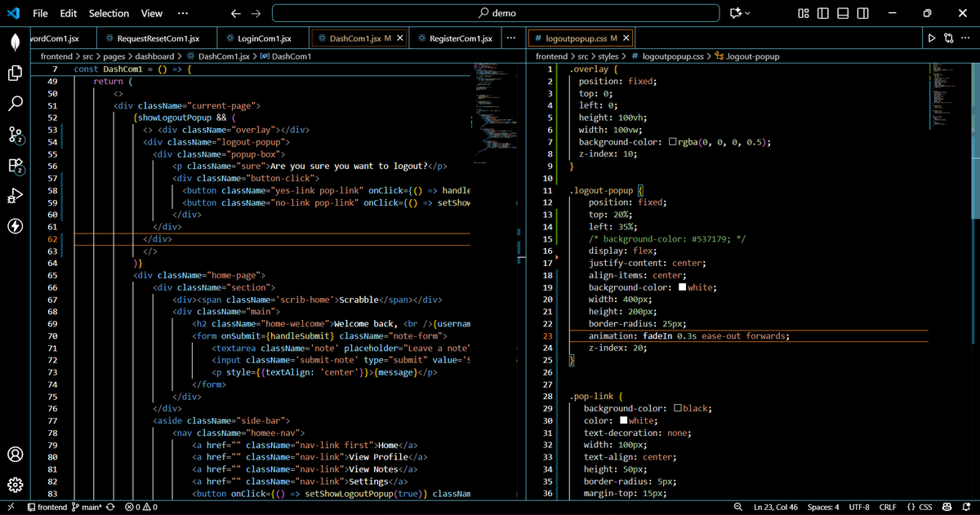Open the MongoDB leaf icon panel
The height and width of the screenshot is (515, 980).
click(x=15, y=42)
